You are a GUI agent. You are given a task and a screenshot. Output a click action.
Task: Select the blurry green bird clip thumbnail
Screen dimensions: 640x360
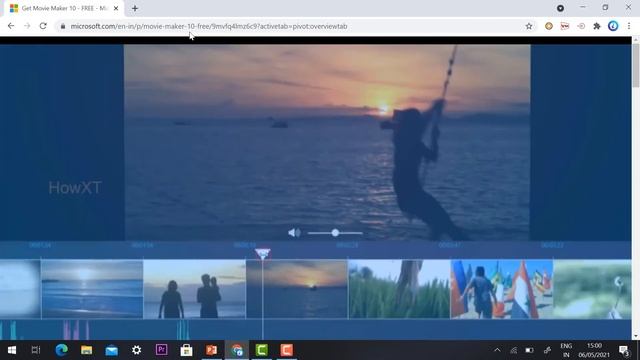(592, 289)
